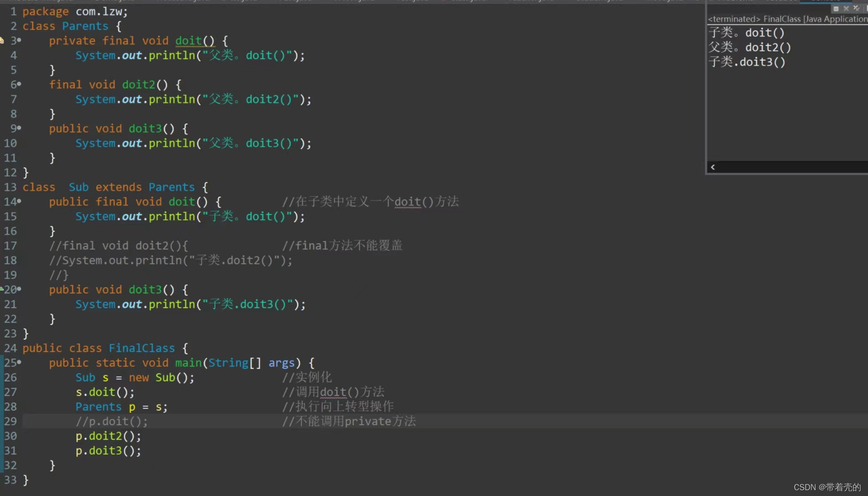The image size is (868, 496).
Task: Click the override triangle marker at line 20
Action: (2, 289)
